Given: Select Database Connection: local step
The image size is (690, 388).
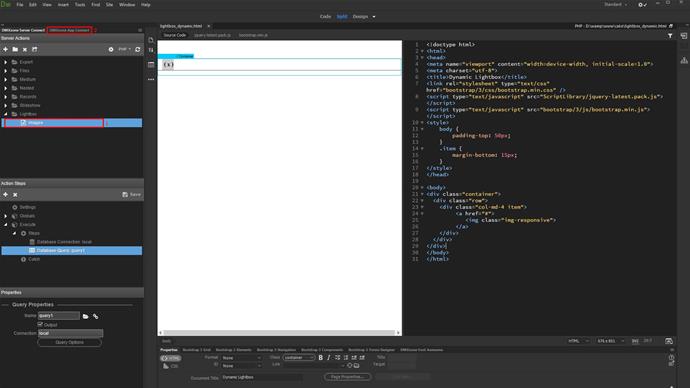Looking at the screenshot, I should point(64,242).
